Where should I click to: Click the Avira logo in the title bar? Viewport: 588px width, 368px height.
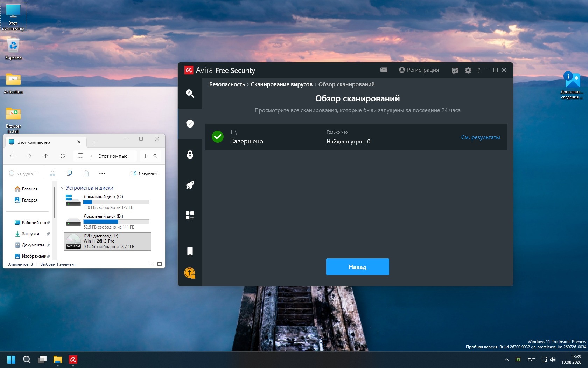click(x=189, y=70)
